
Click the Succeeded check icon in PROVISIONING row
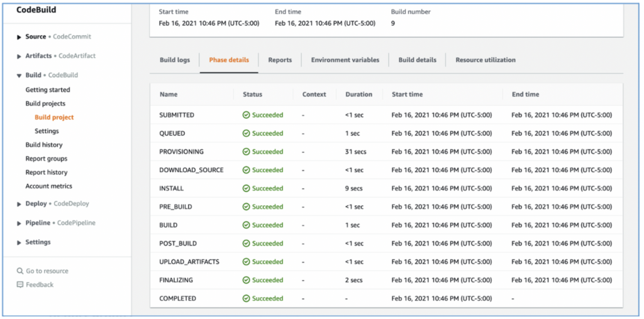247,152
